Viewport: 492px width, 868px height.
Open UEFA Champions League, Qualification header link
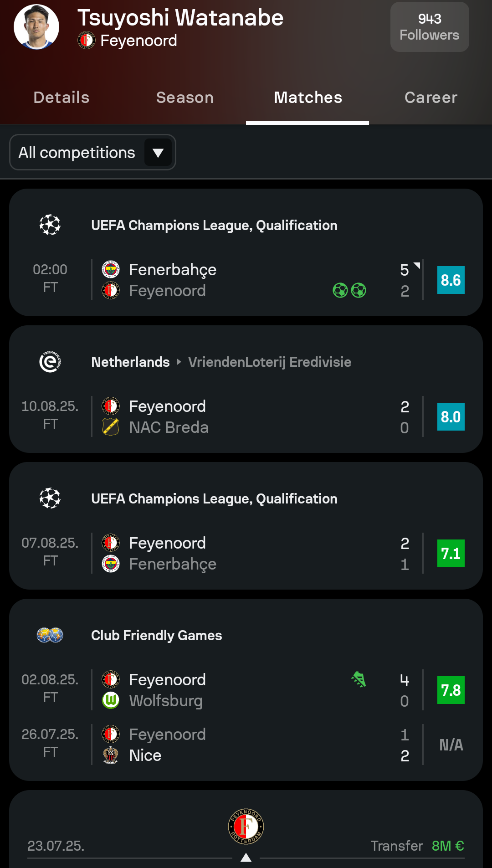click(214, 225)
